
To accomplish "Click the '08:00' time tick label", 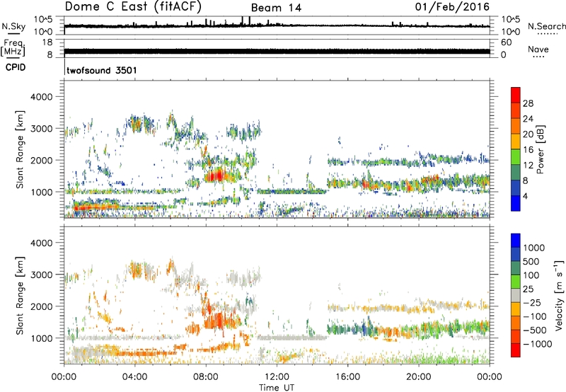I will pos(206,377).
